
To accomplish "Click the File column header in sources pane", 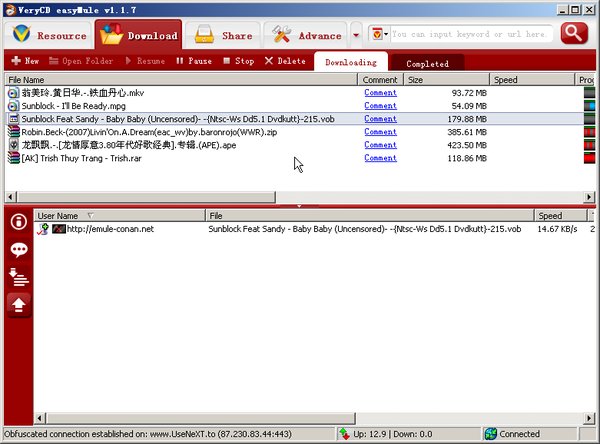I will 370,216.
